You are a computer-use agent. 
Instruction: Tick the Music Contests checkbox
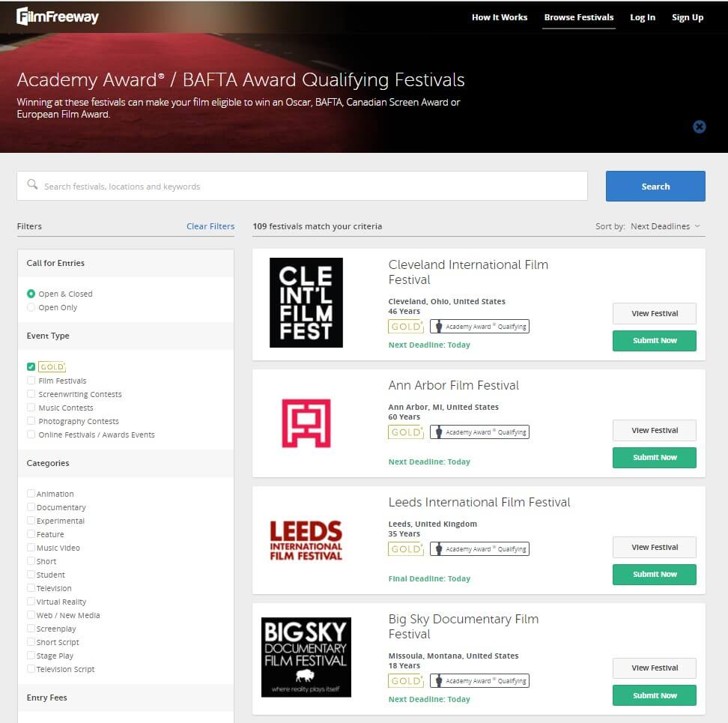coord(31,408)
